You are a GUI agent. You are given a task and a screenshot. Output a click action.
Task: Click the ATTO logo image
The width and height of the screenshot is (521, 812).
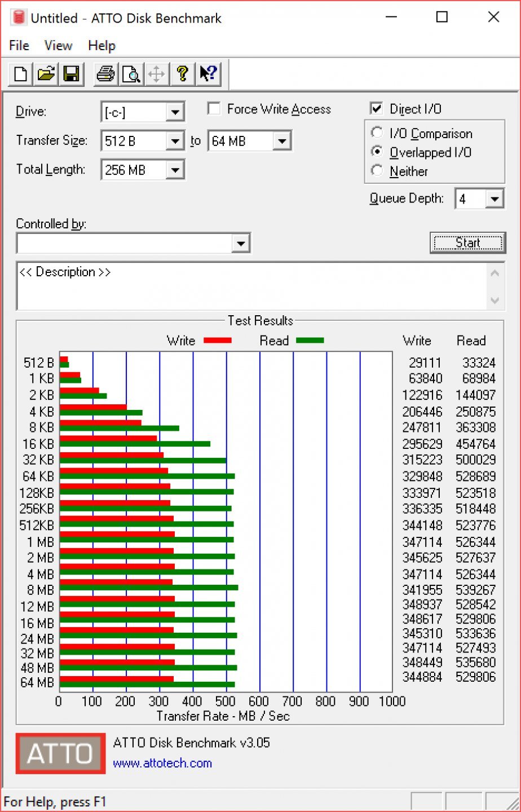pos(60,753)
